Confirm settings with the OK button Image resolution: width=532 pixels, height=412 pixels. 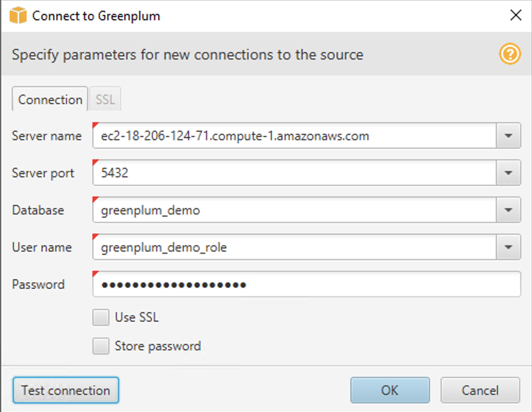[x=390, y=390]
